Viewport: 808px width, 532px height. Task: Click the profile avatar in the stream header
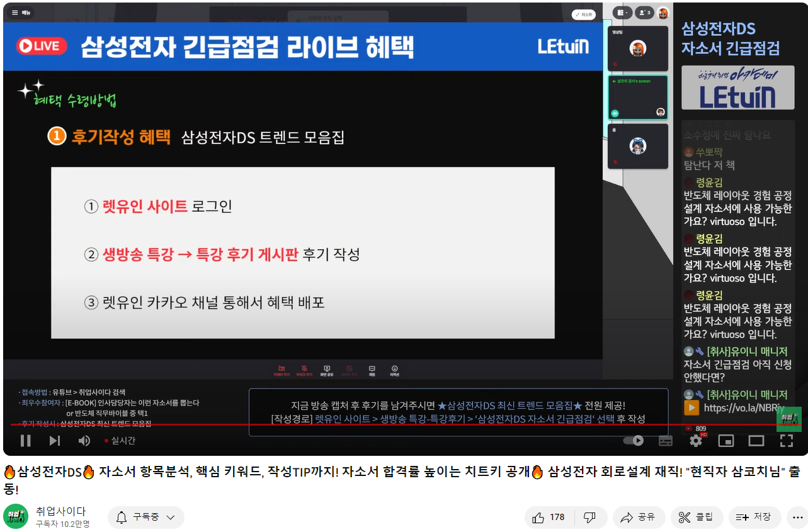pos(663,13)
